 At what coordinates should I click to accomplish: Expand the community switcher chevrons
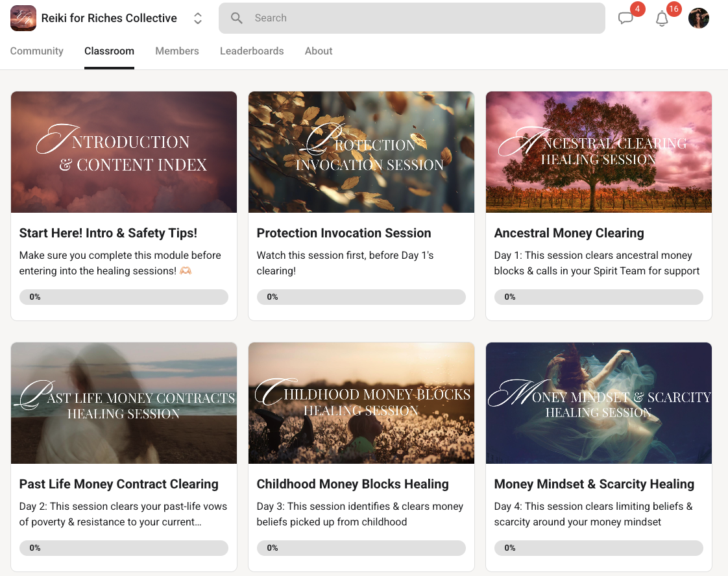[198, 18]
